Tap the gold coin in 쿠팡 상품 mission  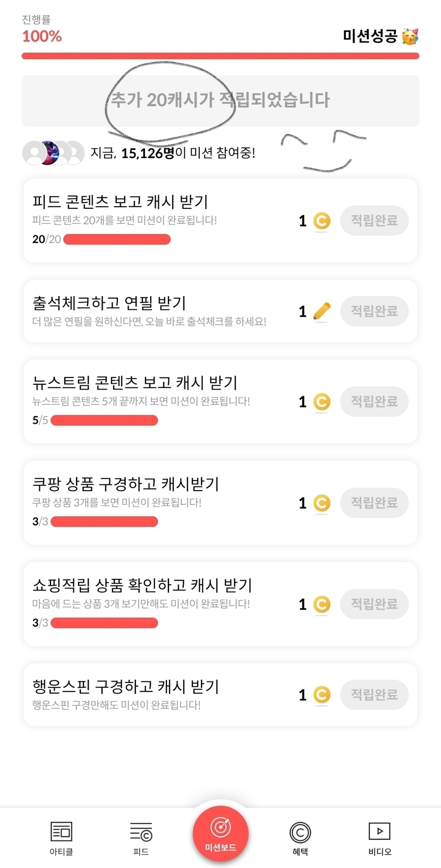321,503
